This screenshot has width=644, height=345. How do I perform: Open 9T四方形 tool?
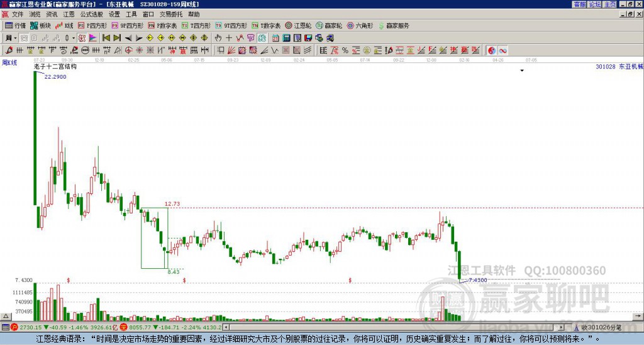pyautogui.click(x=231, y=25)
